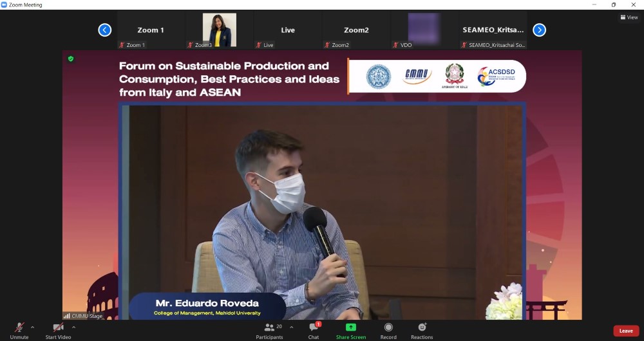Show next participants with right arrow
The image size is (644, 341).
[539, 30]
